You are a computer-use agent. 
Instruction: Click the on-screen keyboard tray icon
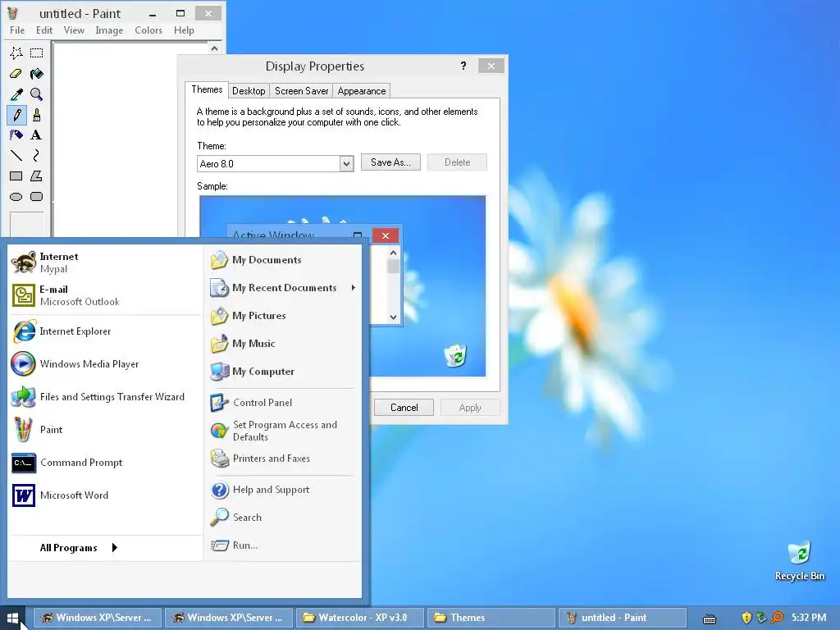(710, 619)
